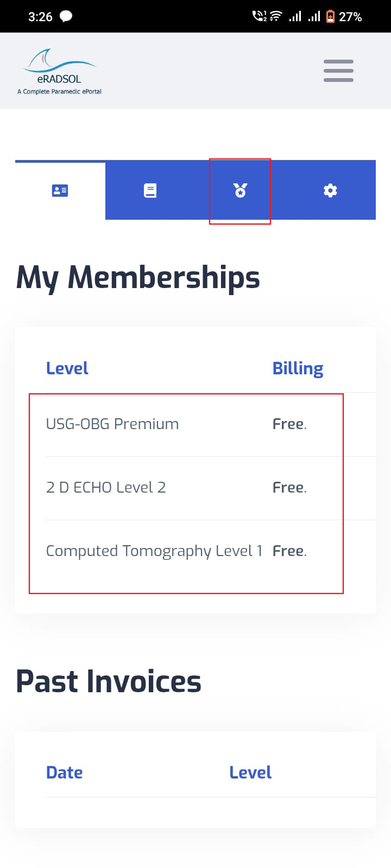Open the gear settings tab icon
The width and height of the screenshot is (391, 868).
(330, 190)
